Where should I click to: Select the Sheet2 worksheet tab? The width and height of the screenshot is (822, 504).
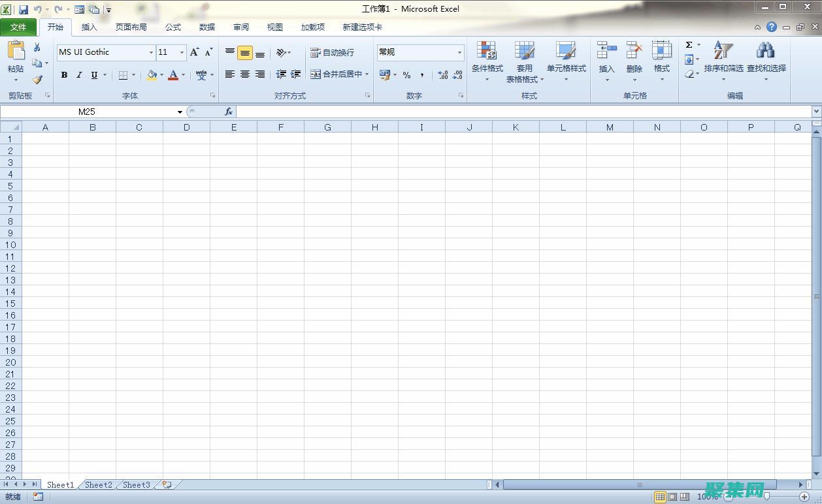(99, 485)
